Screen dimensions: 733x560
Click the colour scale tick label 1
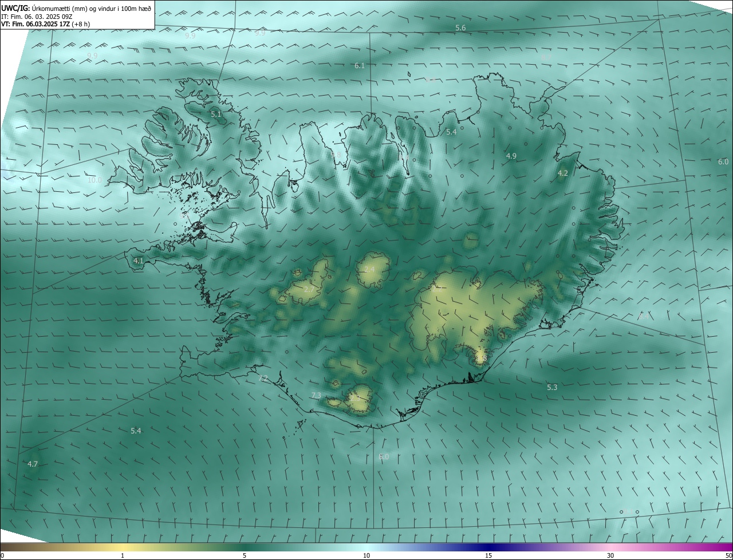[x=123, y=555]
